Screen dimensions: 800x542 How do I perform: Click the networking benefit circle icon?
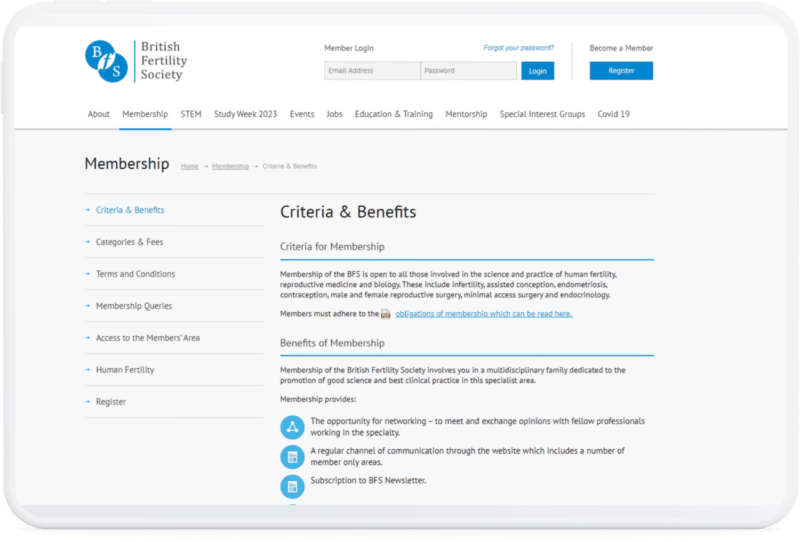click(292, 427)
